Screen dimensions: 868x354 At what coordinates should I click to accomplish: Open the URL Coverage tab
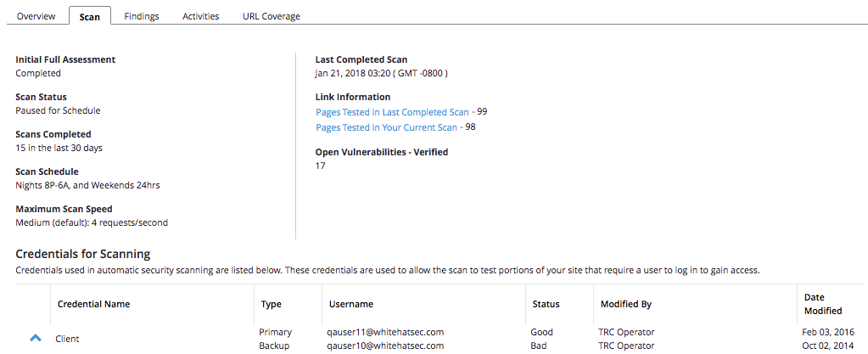(x=271, y=16)
